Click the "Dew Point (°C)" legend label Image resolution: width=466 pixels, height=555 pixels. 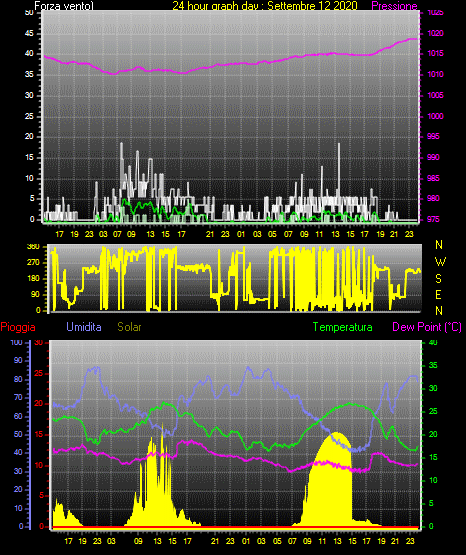(x=427, y=327)
